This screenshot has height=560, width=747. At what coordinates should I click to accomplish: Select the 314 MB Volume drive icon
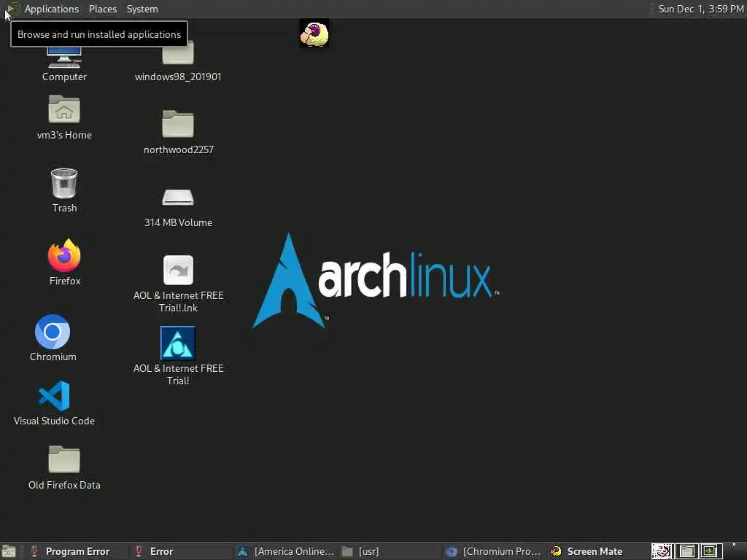(x=178, y=197)
